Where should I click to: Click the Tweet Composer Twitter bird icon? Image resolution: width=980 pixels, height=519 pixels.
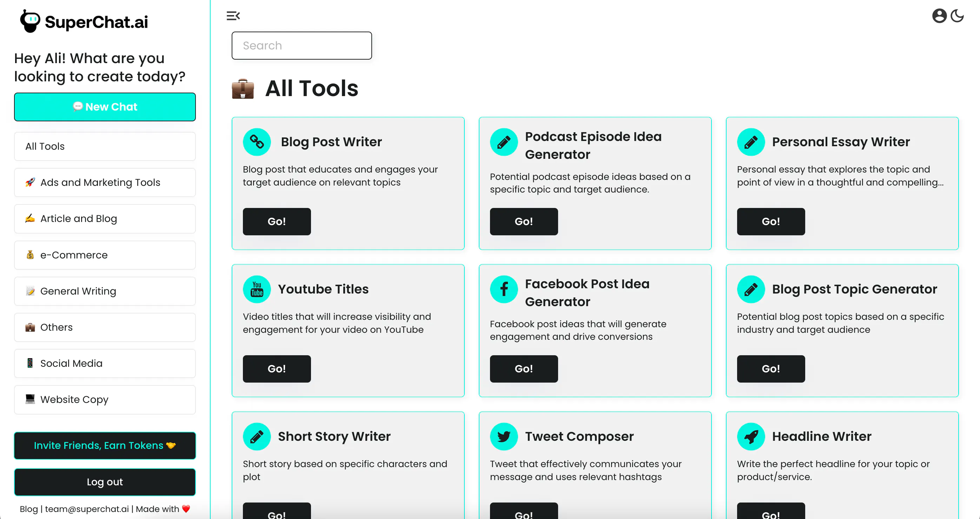coord(504,437)
